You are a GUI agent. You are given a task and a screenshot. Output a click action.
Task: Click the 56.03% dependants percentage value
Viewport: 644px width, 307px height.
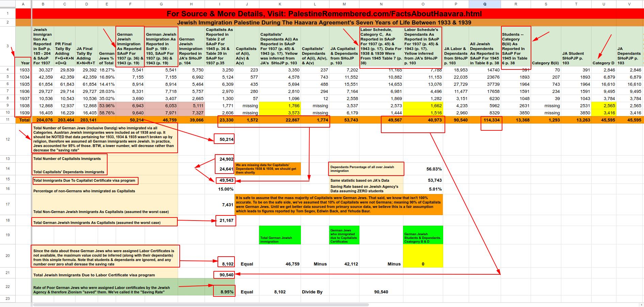click(423, 169)
